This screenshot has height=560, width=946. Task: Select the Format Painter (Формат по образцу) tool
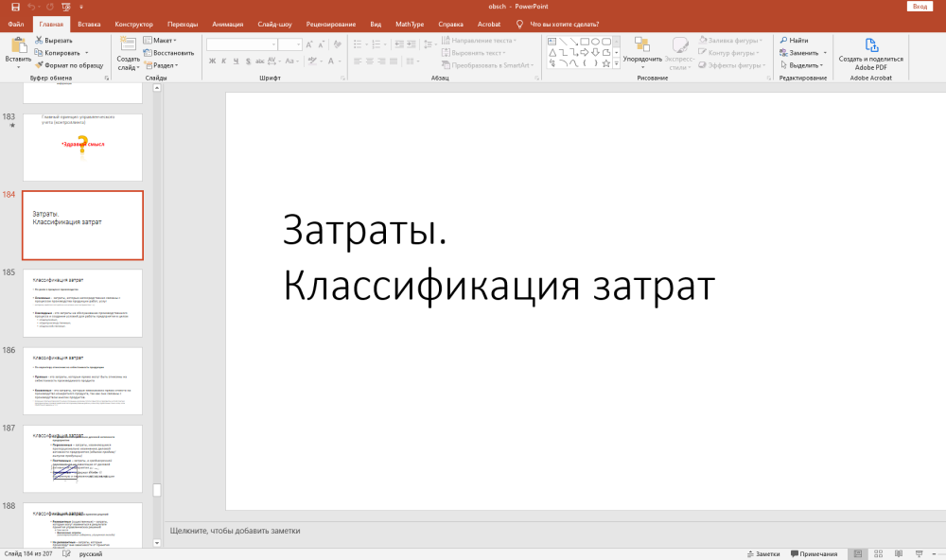pyautogui.click(x=67, y=65)
